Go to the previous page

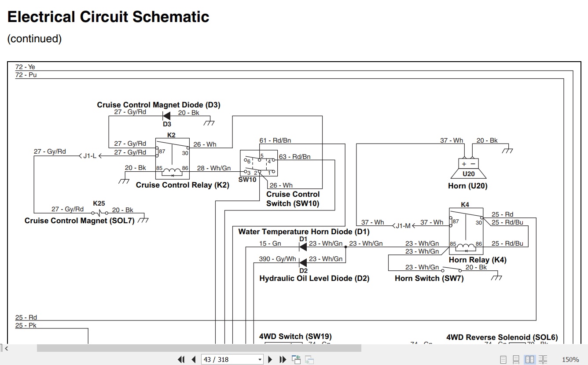click(x=193, y=360)
